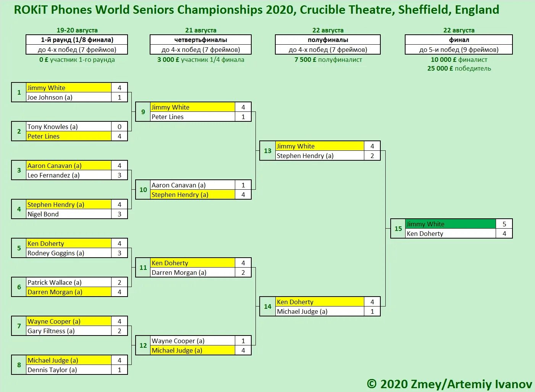Click the '1-й раунд (1/8 финала)' header
535x392 pixels.
tap(77, 40)
